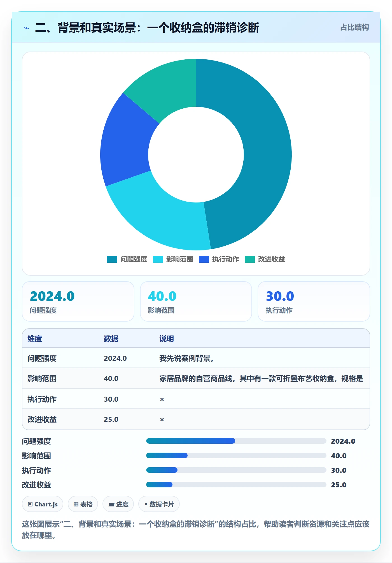Click the × in the 执行动作 row
This screenshot has height=563, width=392.
click(162, 399)
